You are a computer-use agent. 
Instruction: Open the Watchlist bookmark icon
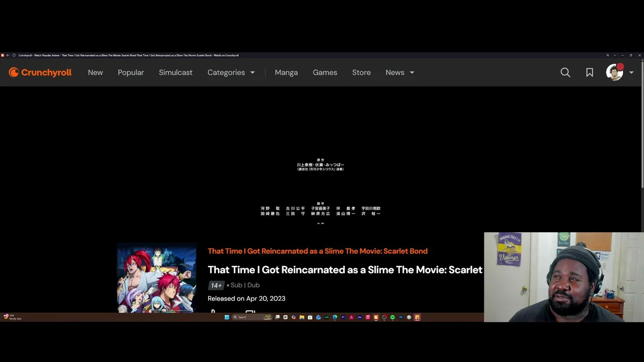coord(590,72)
